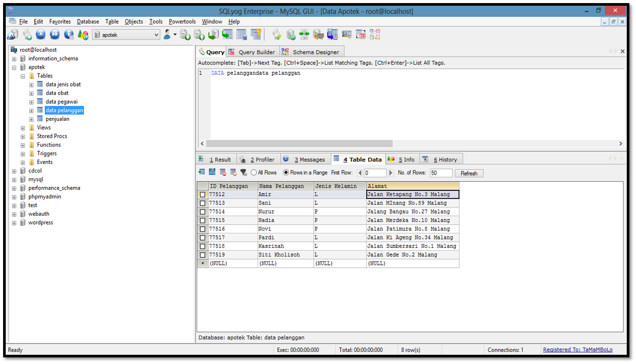
Task: Click the Create table toolbar icon
Action: pos(228,34)
